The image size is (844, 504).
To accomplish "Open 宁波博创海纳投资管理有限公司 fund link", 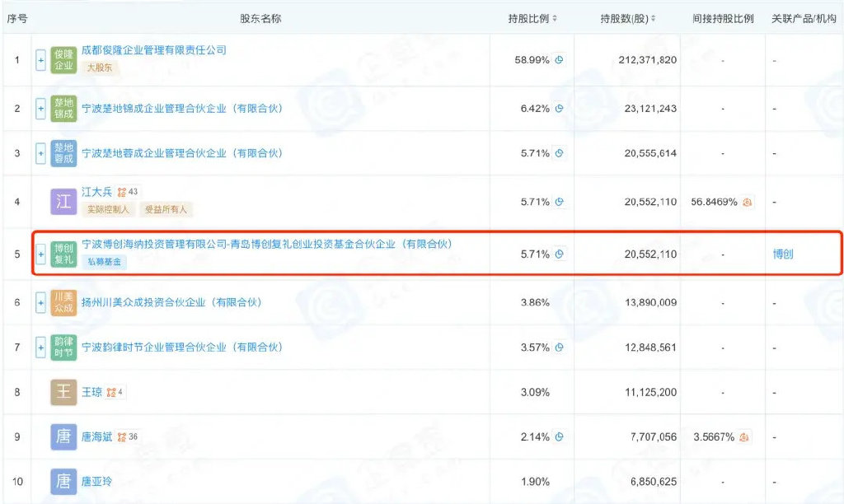I will click(x=267, y=245).
